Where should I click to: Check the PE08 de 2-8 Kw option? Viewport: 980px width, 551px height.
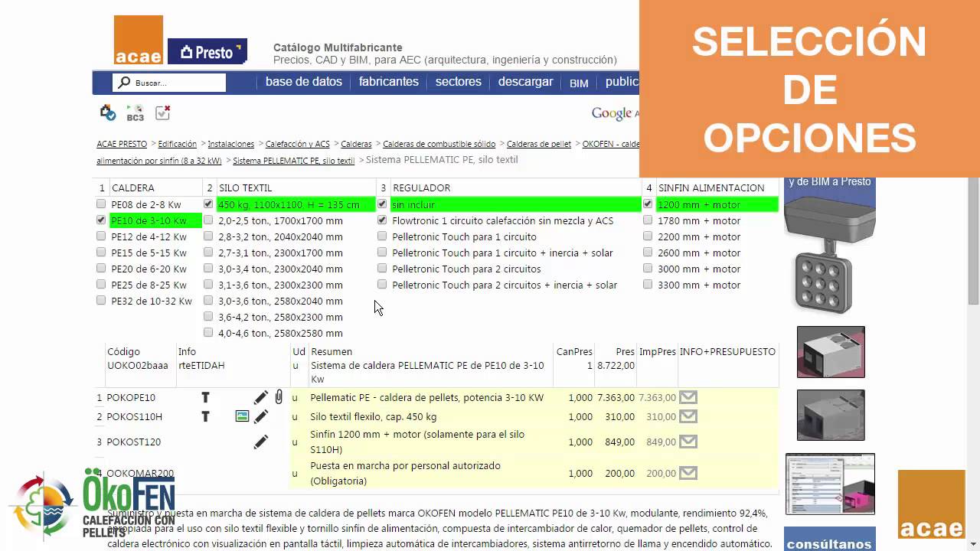101,204
